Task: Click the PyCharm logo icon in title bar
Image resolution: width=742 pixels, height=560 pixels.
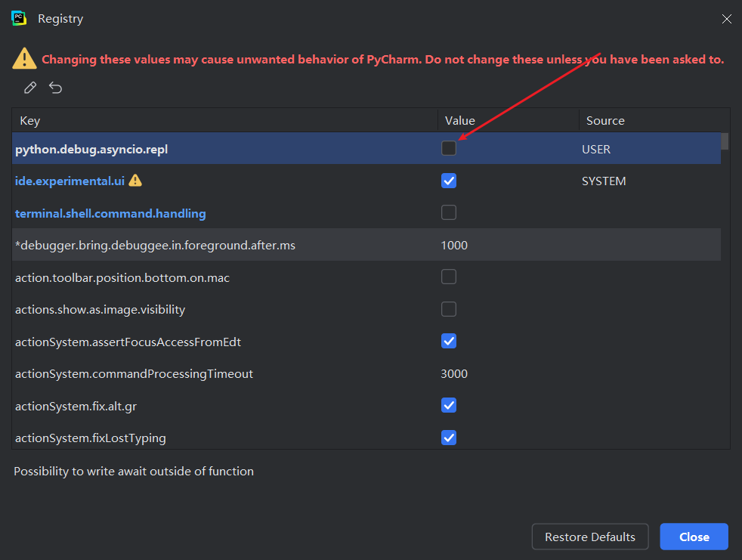Action: (19, 18)
